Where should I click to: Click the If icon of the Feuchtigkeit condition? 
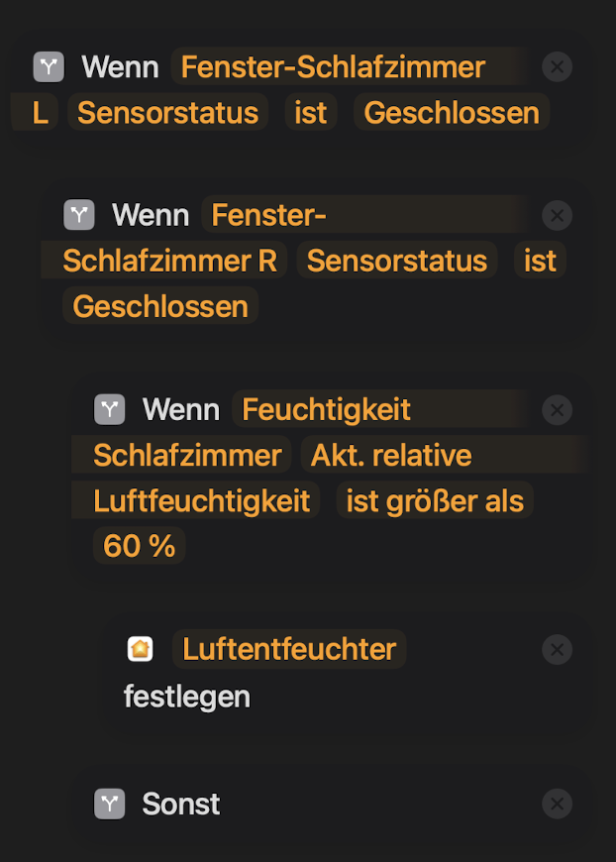point(109,409)
